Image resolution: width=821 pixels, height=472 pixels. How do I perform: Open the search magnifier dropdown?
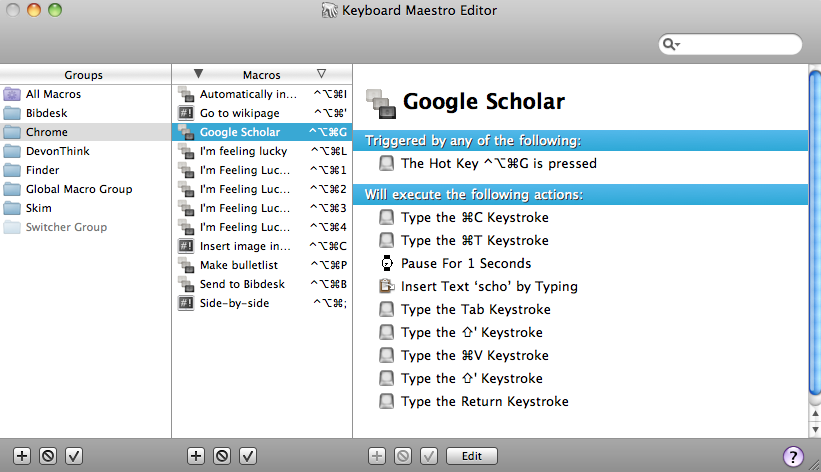671,44
